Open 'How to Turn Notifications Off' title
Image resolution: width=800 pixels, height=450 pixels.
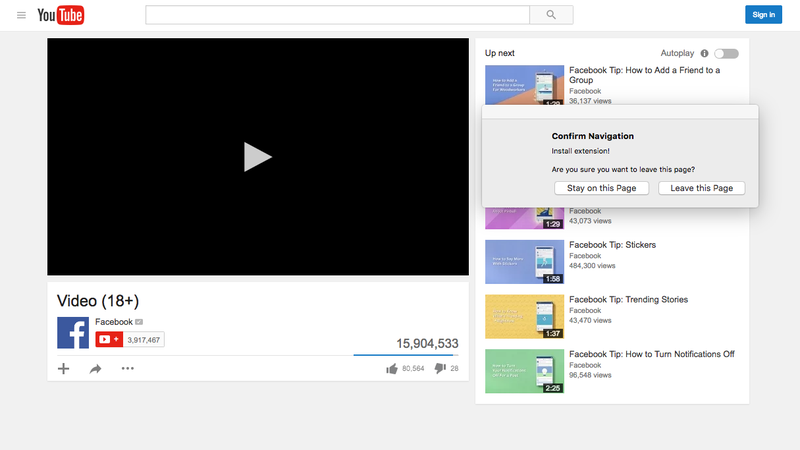click(x=652, y=354)
